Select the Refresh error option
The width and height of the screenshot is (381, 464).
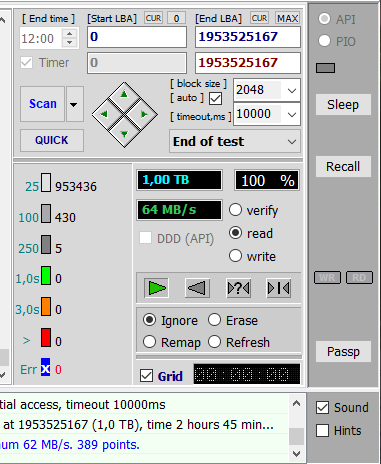[214, 342]
